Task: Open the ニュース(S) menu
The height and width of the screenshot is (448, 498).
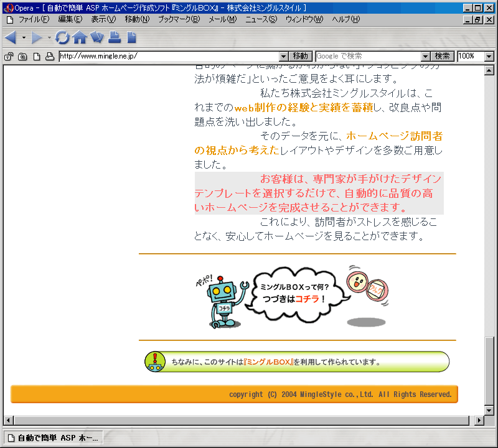Action: pyautogui.click(x=261, y=19)
